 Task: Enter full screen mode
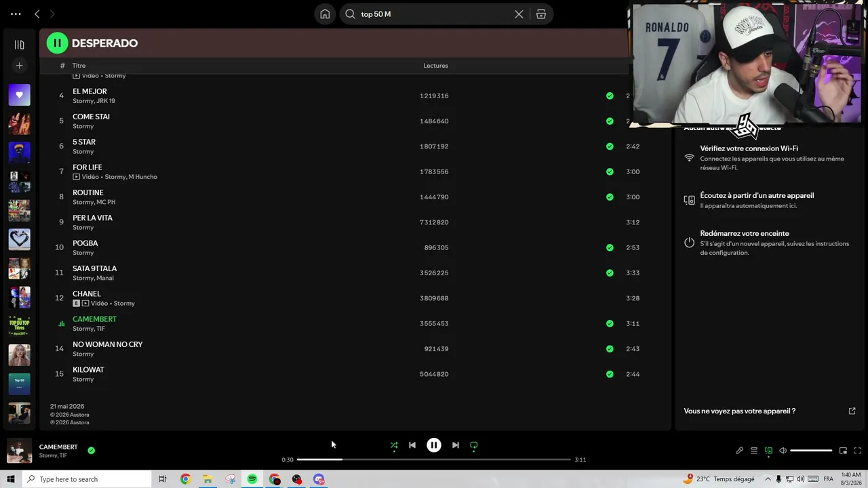coord(857,451)
